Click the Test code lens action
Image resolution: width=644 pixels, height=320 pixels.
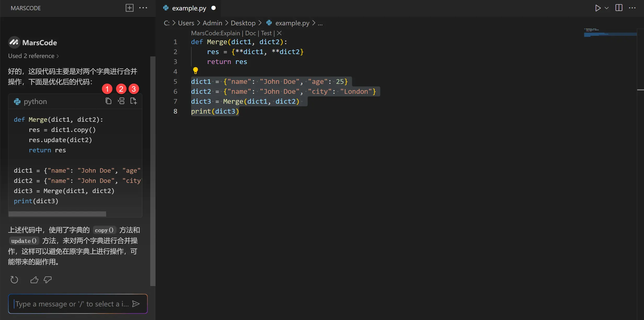tap(266, 33)
